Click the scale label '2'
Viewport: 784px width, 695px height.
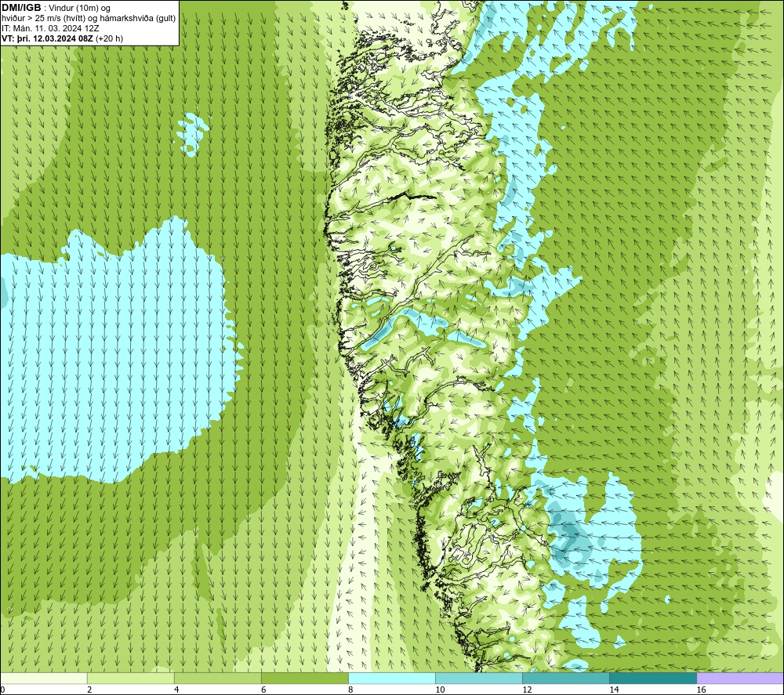[x=89, y=690]
